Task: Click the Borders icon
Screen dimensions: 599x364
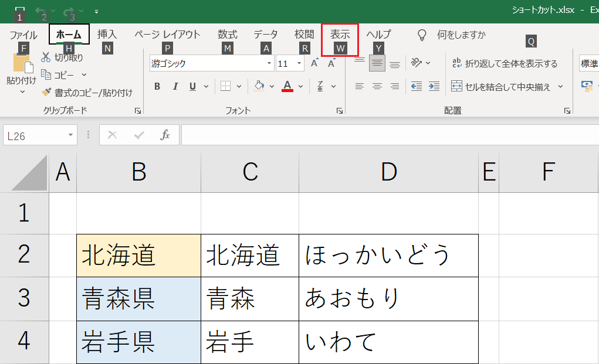Action: 225,86
